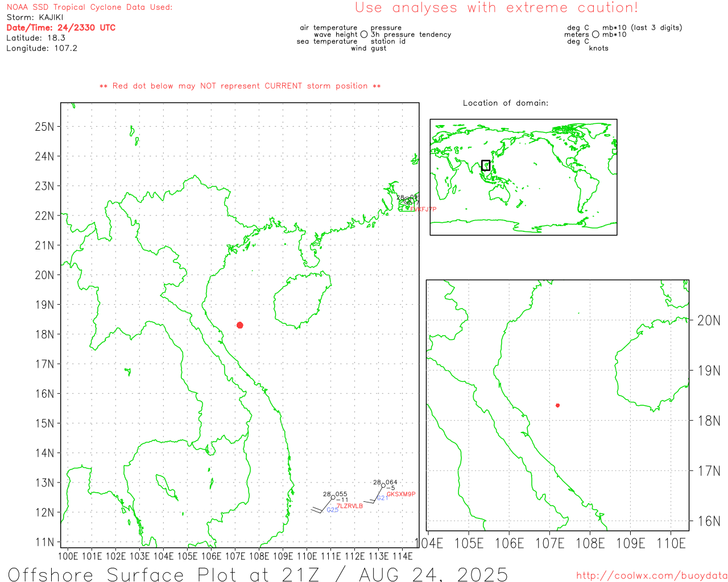Screen dimensions: 728x582
Task: Click the black domain rectangle on world map
Action: (486, 165)
